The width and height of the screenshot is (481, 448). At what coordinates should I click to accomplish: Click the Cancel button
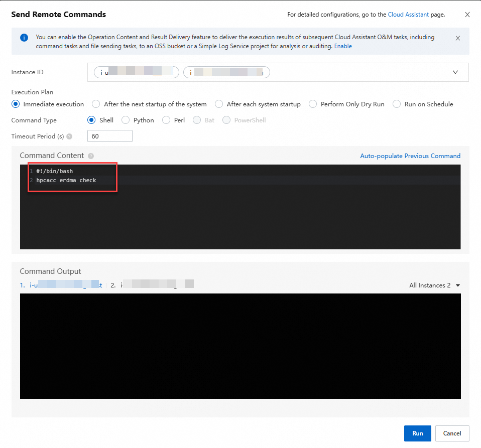pos(452,433)
